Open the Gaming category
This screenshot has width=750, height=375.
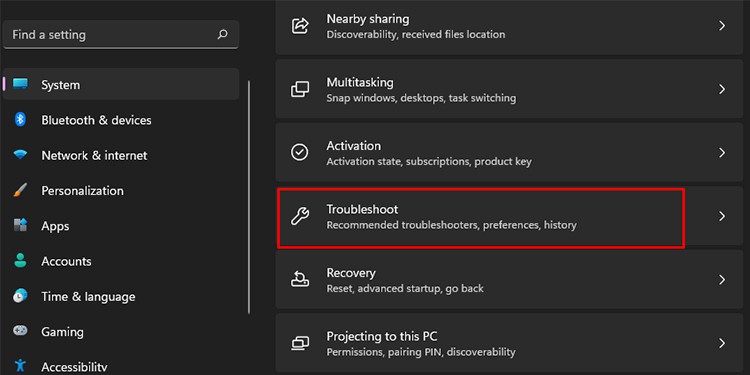(x=62, y=332)
